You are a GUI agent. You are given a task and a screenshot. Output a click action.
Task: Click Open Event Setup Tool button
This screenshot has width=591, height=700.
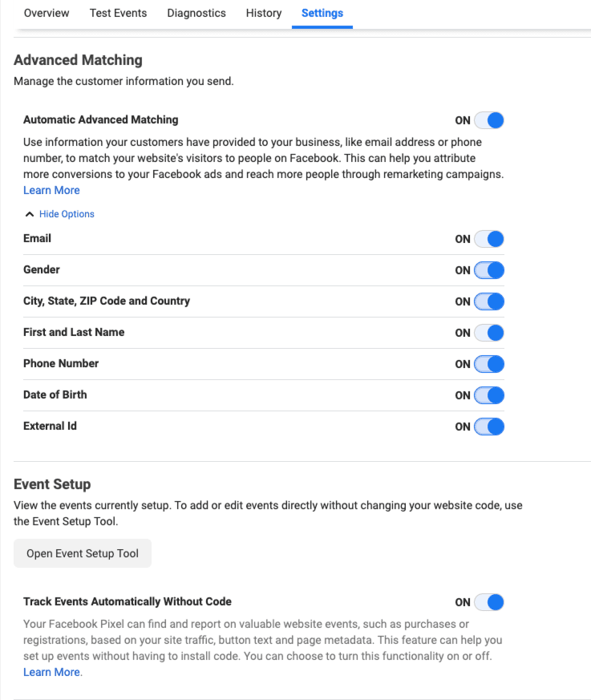point(83,553)
